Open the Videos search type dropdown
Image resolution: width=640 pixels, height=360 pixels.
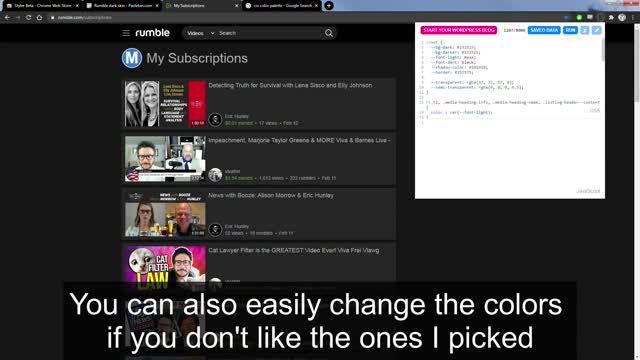200,33
